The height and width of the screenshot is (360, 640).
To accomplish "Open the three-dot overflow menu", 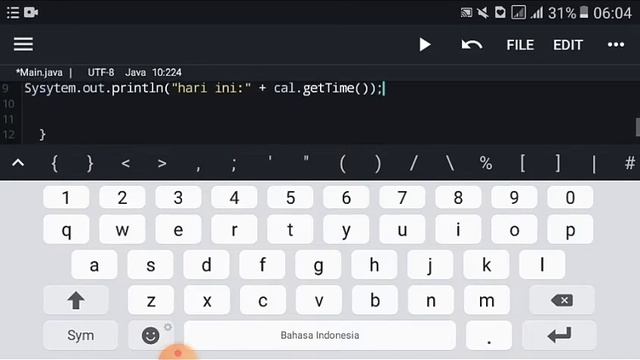I will (616, 44).
